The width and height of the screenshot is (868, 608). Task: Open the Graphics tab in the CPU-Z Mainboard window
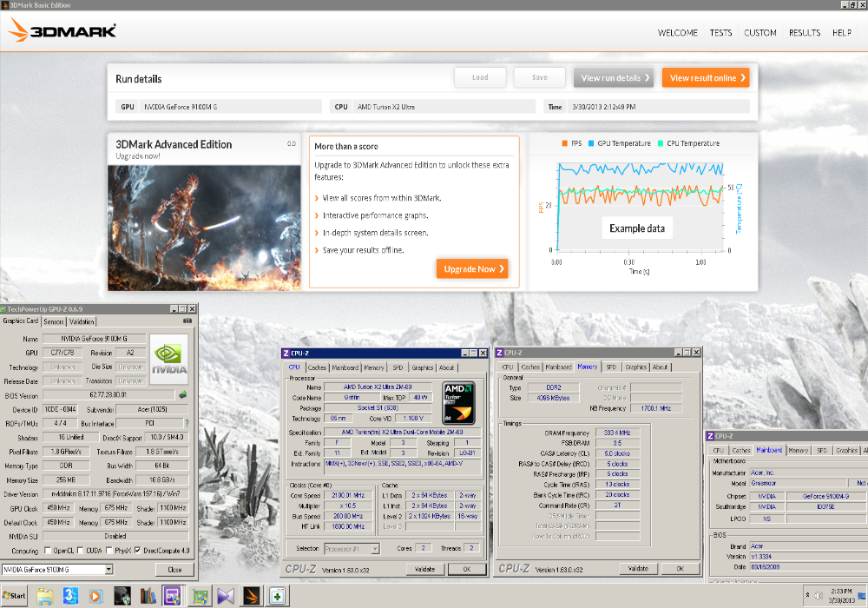coord(846,450)
